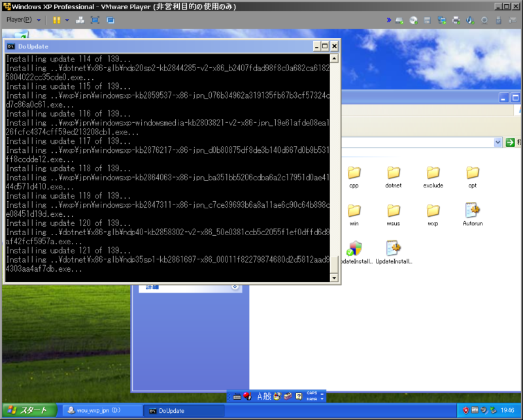The image size is (523, 420).
Task: Click the USB device icon in VMware toolbar
Action: [x=498, y=21]
